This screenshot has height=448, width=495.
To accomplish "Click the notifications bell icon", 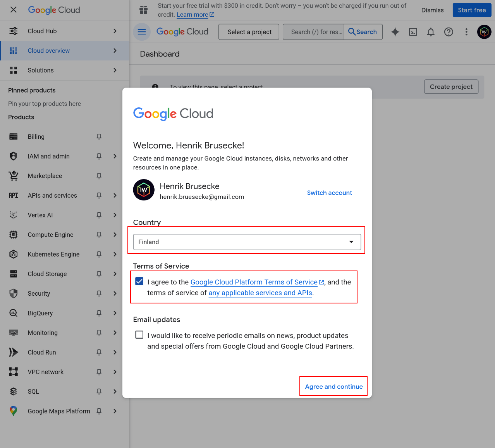I will [430, 32].
